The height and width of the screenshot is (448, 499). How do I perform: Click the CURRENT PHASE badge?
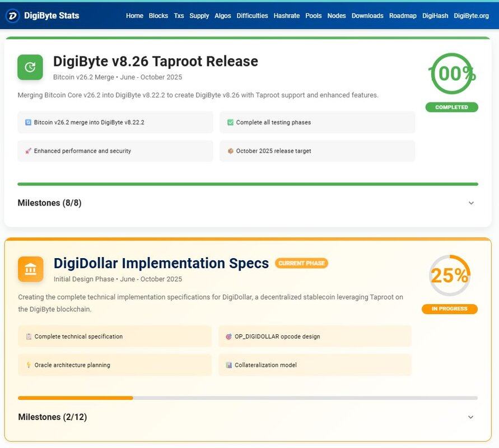301,263
